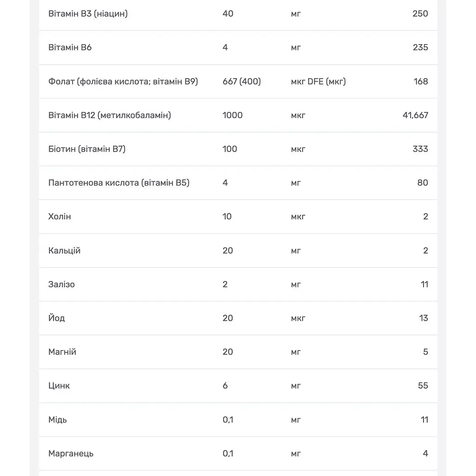476x476 pixels.
Task: Click the Біотин (вітамін B7) row
Action: 238,149
